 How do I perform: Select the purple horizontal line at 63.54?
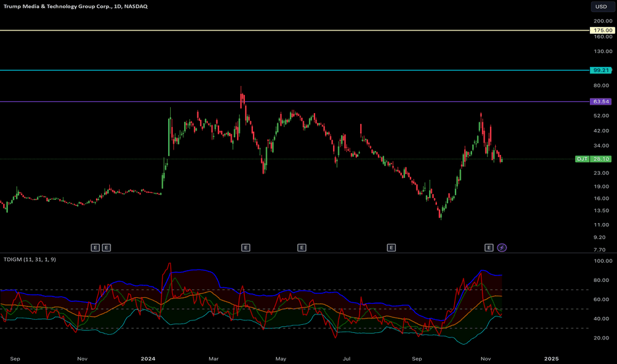coord(295,101)
